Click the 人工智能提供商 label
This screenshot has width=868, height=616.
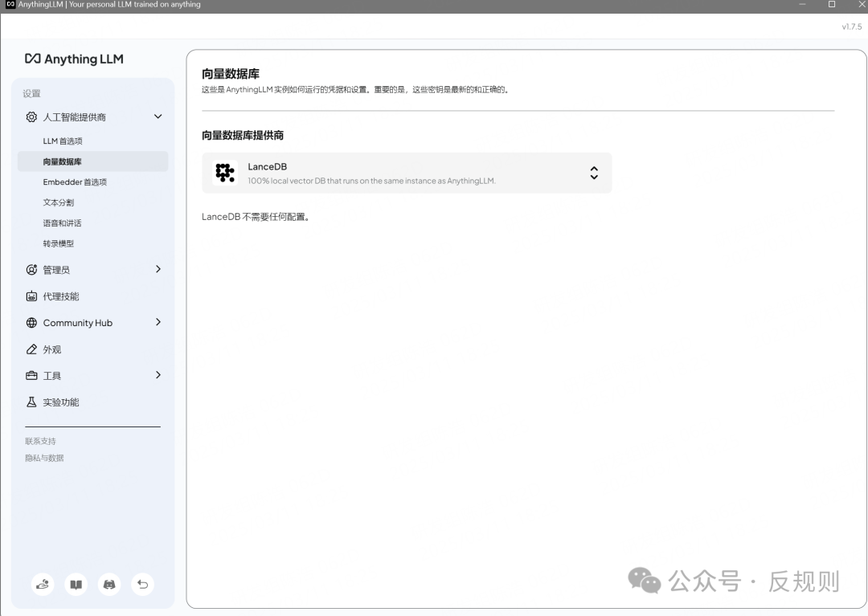[74, 117]
